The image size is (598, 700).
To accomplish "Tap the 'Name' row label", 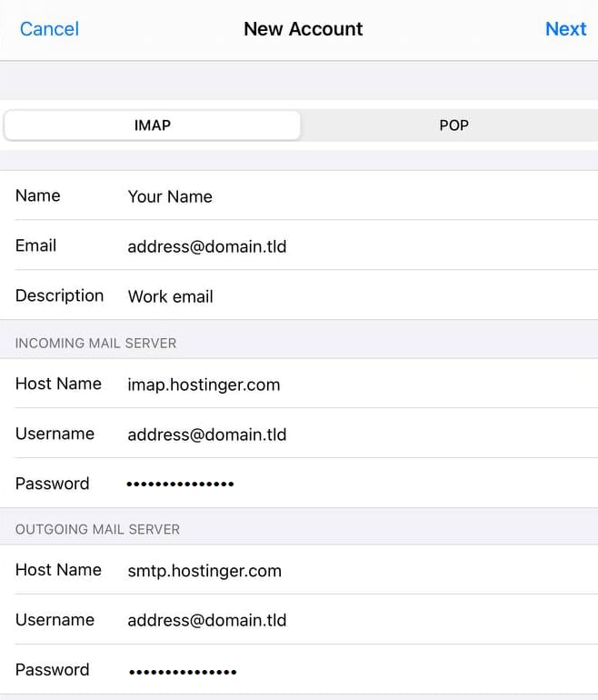I will pyautogui.click(x=38, y=195).
